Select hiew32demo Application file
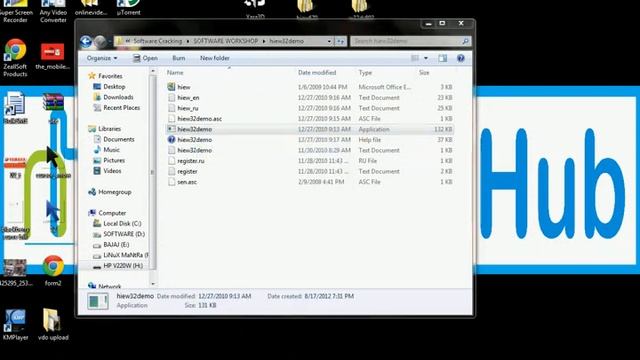 tap(310, 129)
